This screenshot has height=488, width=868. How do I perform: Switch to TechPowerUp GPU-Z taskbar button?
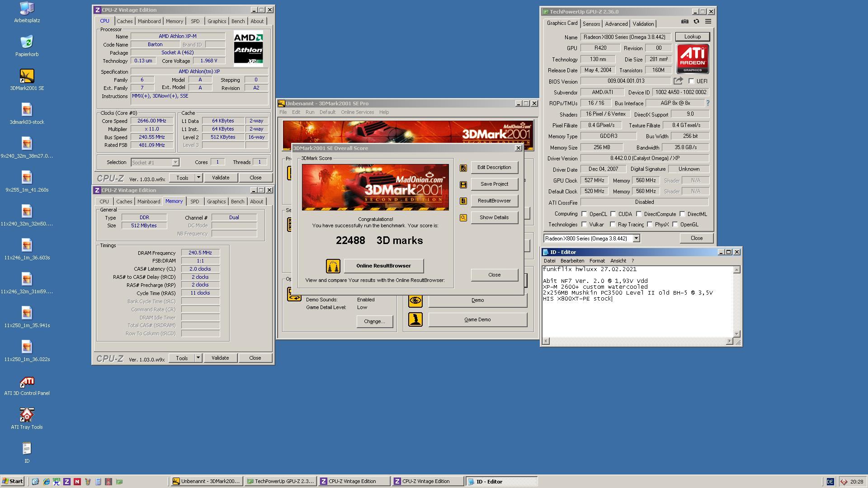click(280, 482)
